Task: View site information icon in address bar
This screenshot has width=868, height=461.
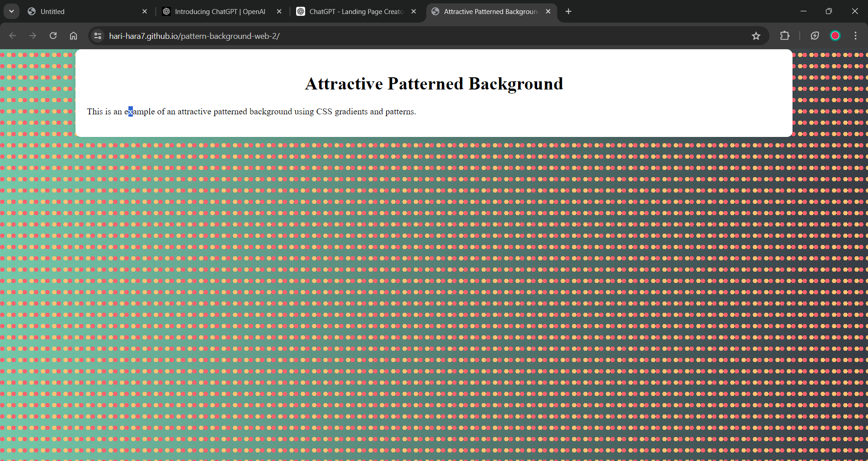Action: [x=98, y=36]
